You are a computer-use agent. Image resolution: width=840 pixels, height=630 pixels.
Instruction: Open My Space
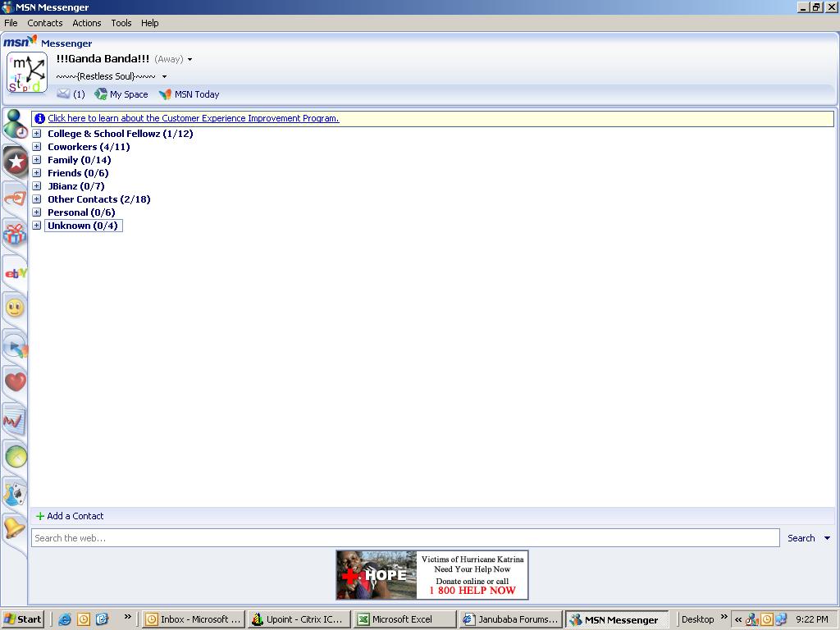click(x=121, y=94)
